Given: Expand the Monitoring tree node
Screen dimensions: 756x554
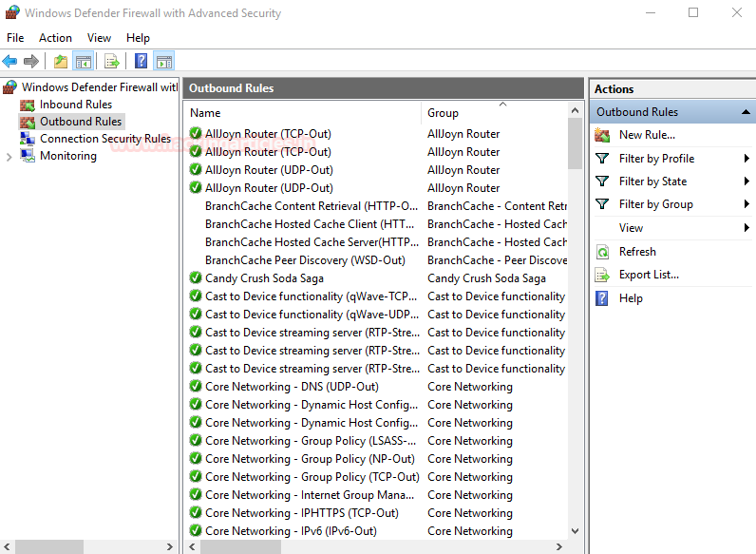Looking at the screenshot, I should [x=9, y=157].
